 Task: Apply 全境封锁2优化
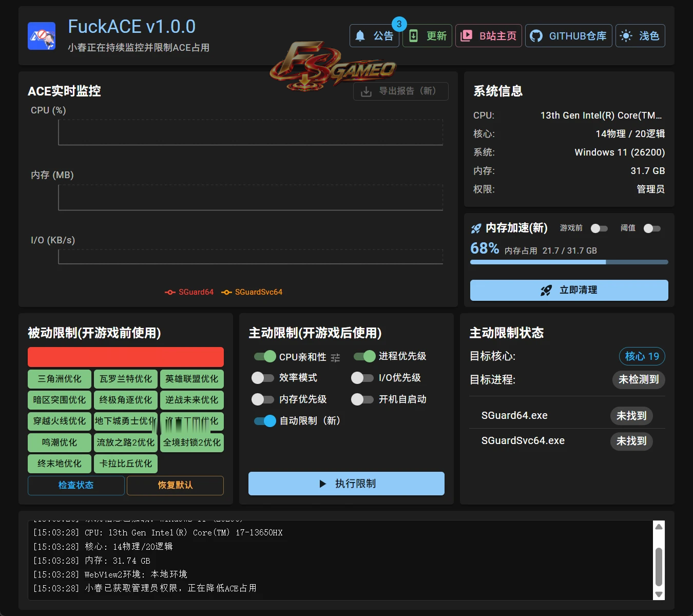tap(192, 442)
